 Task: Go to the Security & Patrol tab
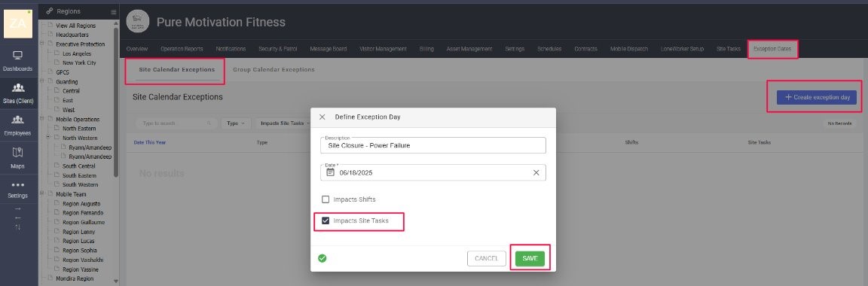pyautogui.click(x=278, y=49)
